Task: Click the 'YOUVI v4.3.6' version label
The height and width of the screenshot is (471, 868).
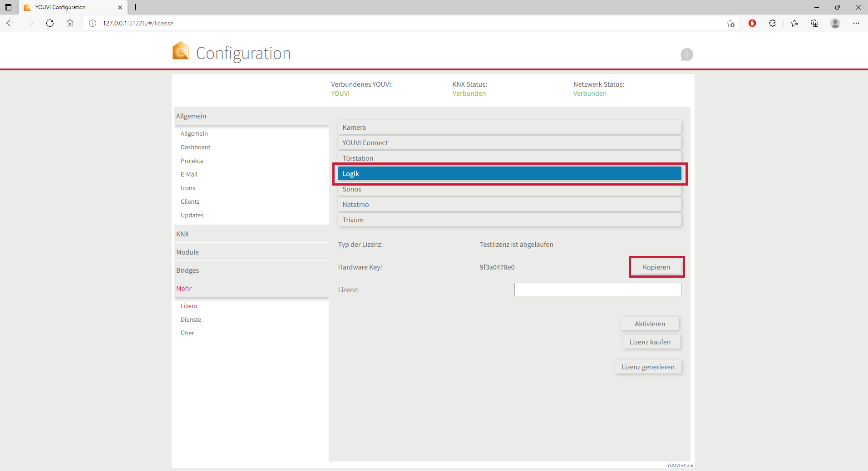Action: (x=680, y=465)
